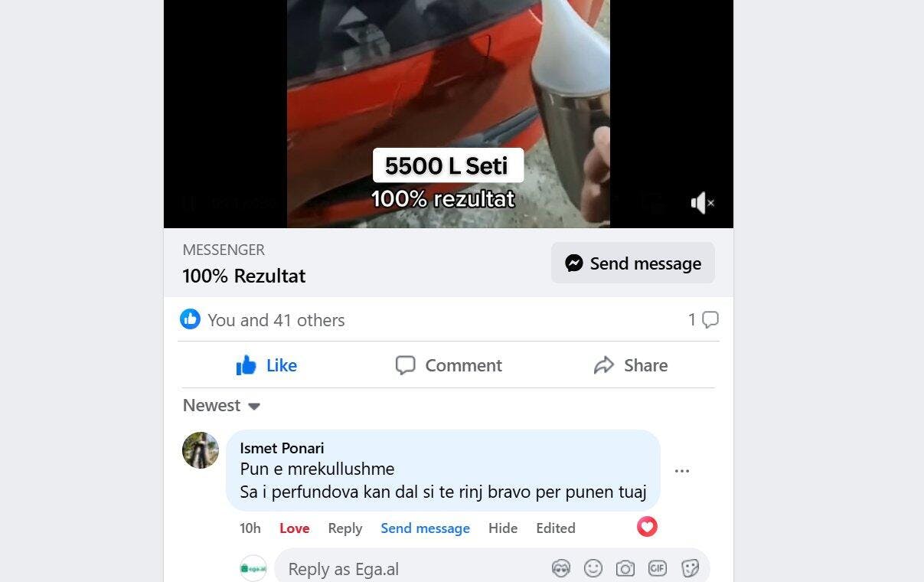Open Ismet Ponari's profile name link
The width and height of the screenshot is (924, 582).
[282, 448]
